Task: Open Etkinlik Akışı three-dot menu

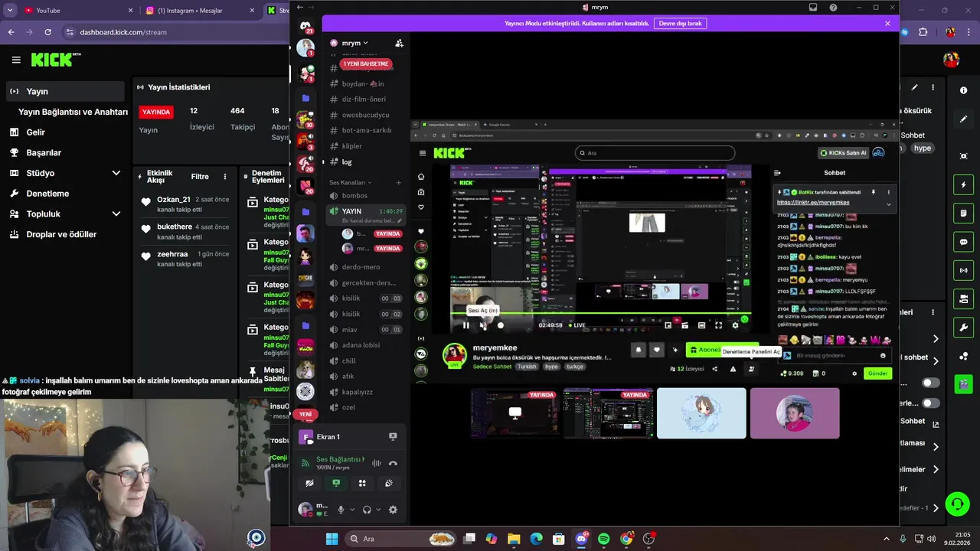Action: 224,177
